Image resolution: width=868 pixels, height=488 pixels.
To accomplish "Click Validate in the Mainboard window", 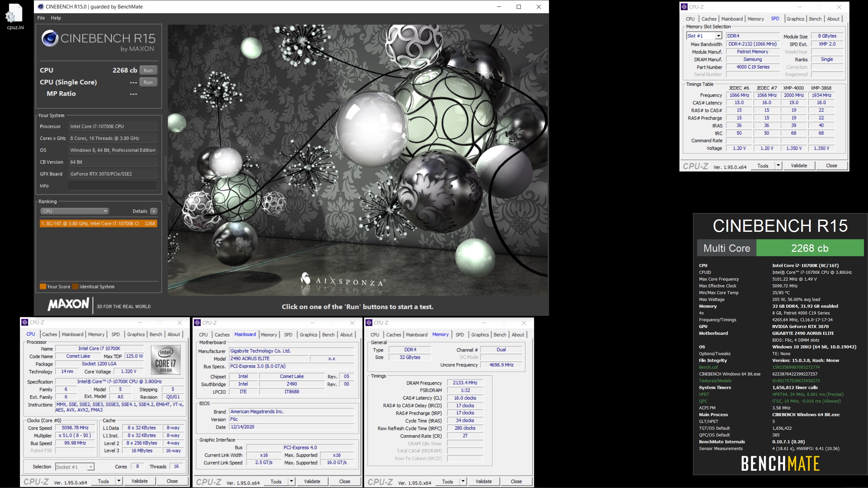I will coord(312,481).
